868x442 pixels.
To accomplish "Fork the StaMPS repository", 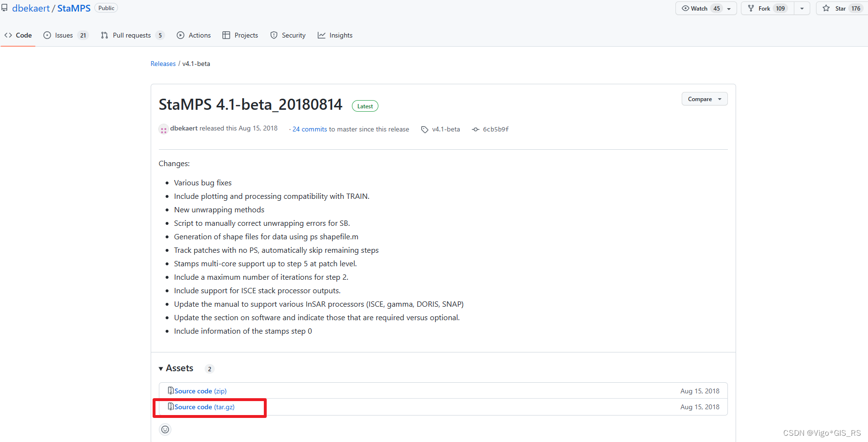I will click(764, 8).
